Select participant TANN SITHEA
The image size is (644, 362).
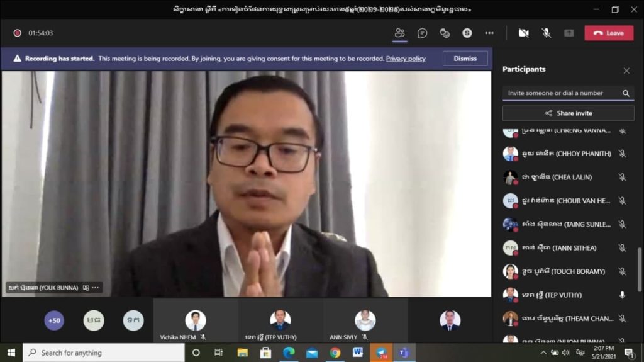pyautogui.click(x=569, y=247)
